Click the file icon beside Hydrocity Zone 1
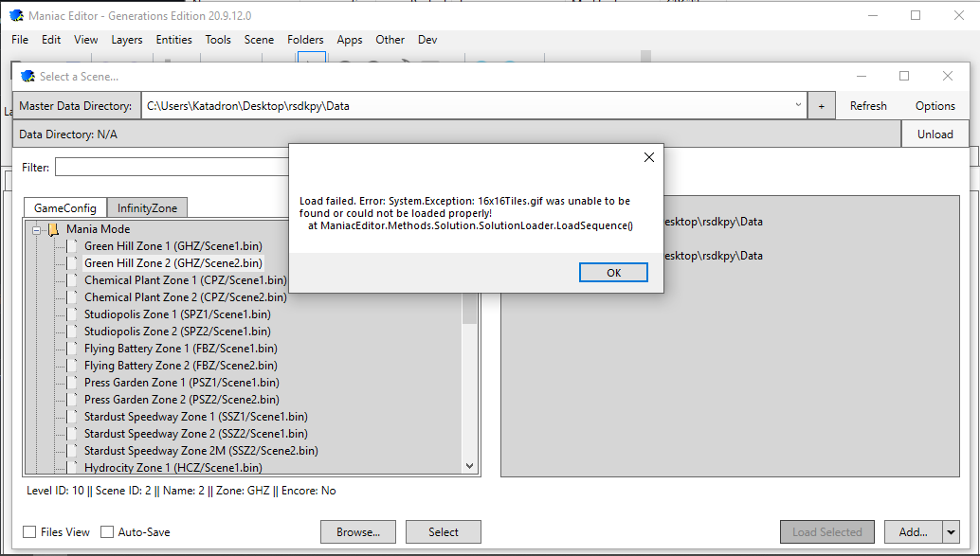This screenshot has width=980, height=556. [72, 467]
